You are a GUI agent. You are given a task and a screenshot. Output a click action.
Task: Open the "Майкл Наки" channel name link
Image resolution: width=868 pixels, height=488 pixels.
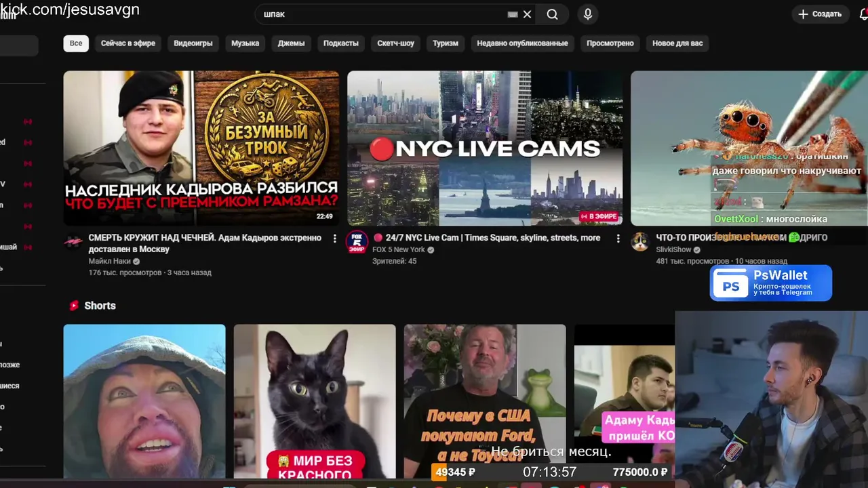coord(109,262)
